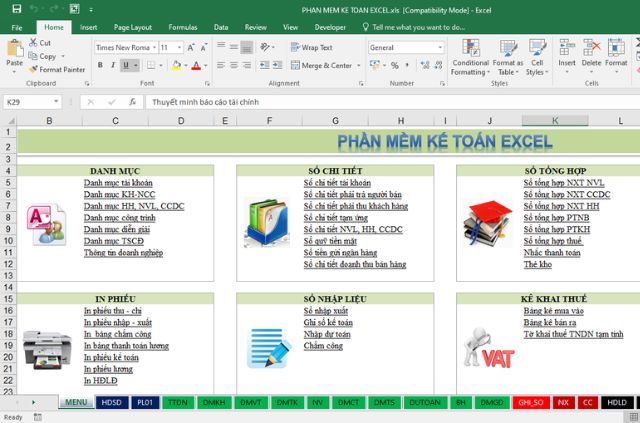Screen dimensions: 640x423
Task: Open link Bảng kê mua vào
Action: (553, 311)
